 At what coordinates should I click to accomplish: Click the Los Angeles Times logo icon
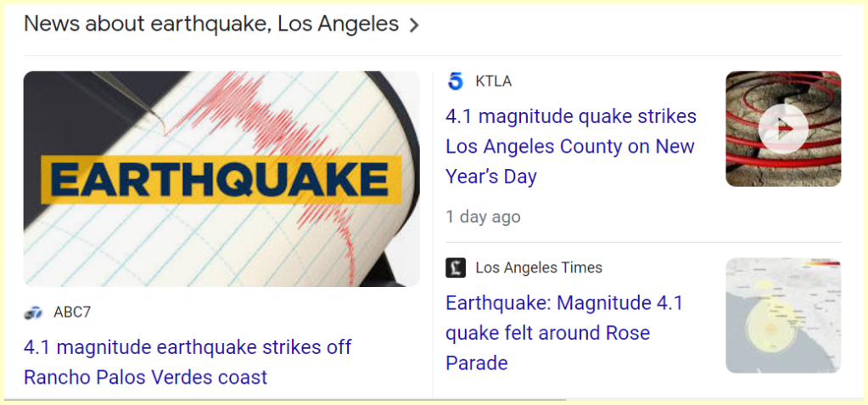(456, 267)
